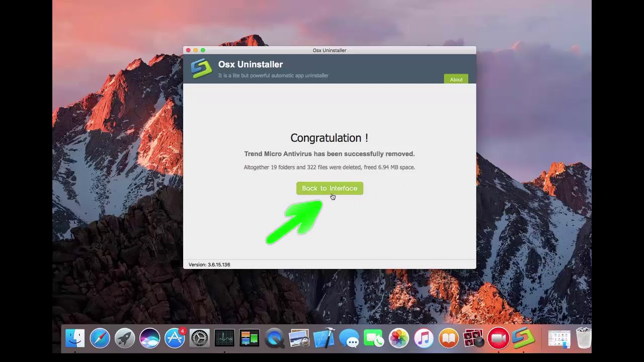Image resolution: width=644 pixels, height=362 pixels.
Task: Open the App Store dock icon
Action: point(175,338)
